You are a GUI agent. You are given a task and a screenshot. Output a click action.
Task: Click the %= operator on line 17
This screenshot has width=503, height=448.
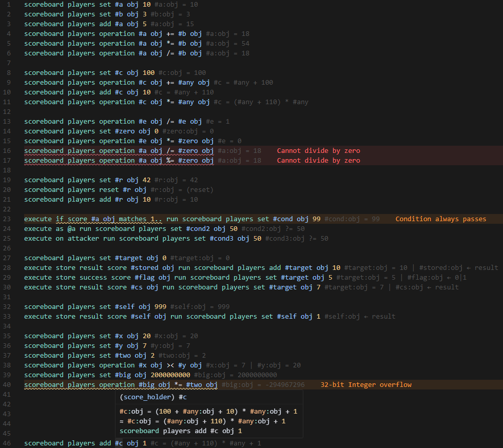coord(170,160)
